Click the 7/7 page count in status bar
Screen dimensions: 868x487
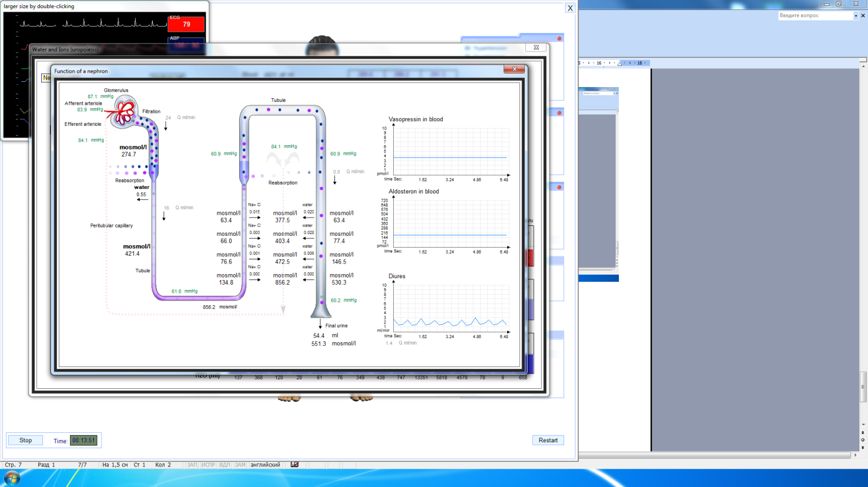tap(82, 465)
